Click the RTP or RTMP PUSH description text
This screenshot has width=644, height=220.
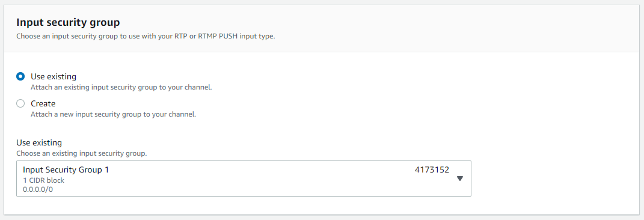(x=146, y=36)
